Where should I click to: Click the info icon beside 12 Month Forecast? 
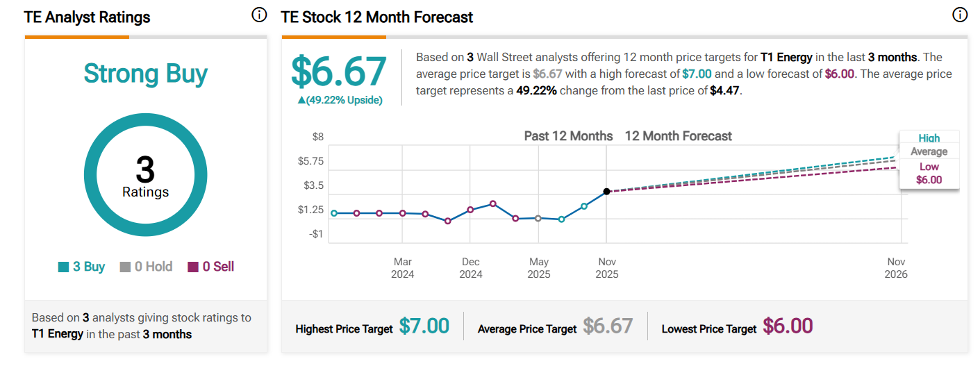[960, 15]
